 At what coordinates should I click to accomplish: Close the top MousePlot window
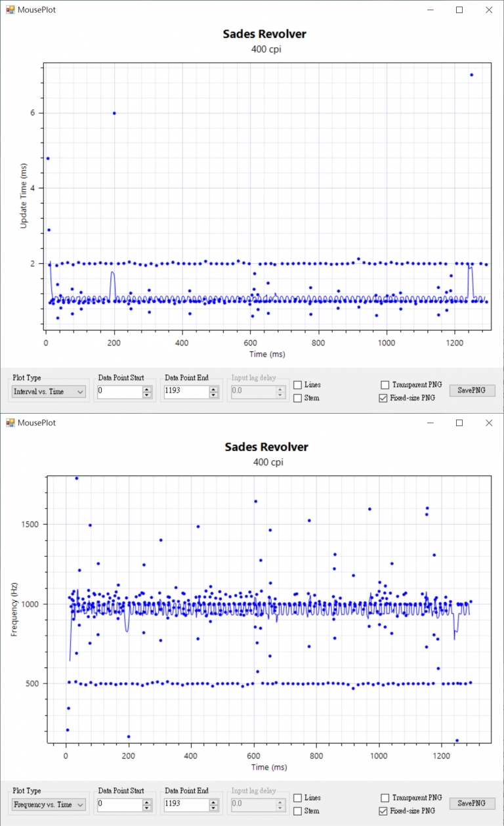[489, 10]
